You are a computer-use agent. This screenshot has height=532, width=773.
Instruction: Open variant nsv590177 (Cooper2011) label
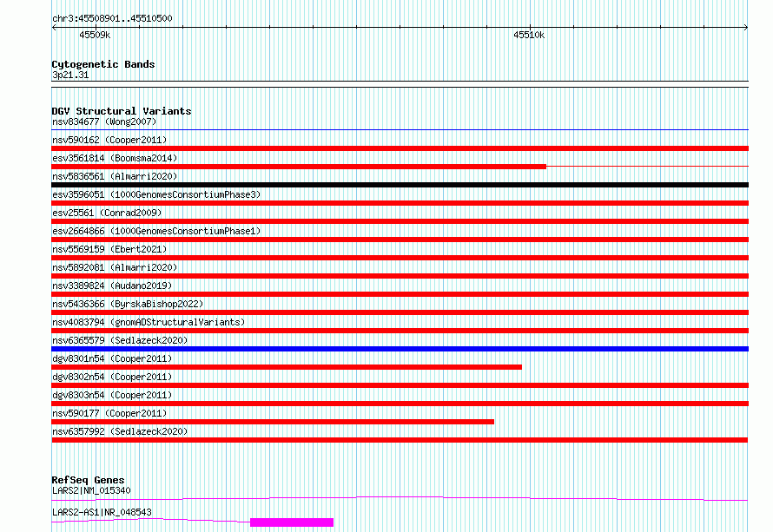(x=109, y=413)
